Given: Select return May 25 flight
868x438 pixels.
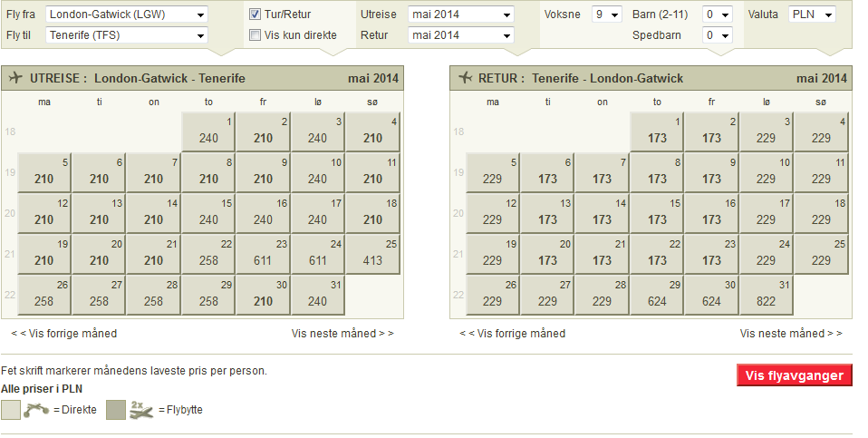Looking at the screenshot, I should [x=821, y=255].
